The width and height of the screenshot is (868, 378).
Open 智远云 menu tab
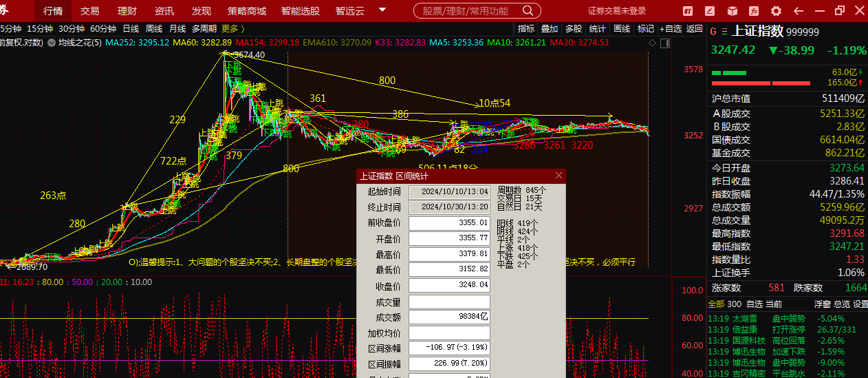[350, 11]
